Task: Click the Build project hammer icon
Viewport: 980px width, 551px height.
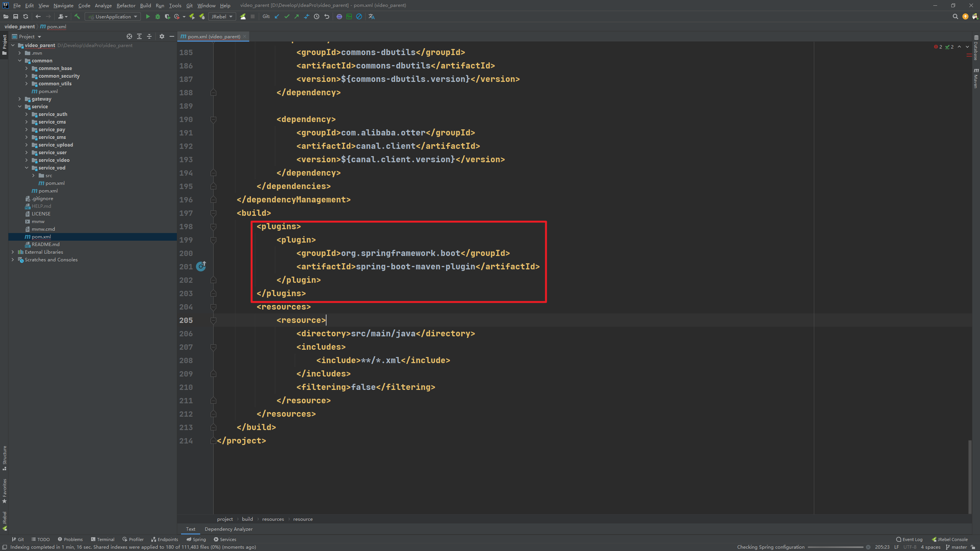Action: click(x=77, y=16)
